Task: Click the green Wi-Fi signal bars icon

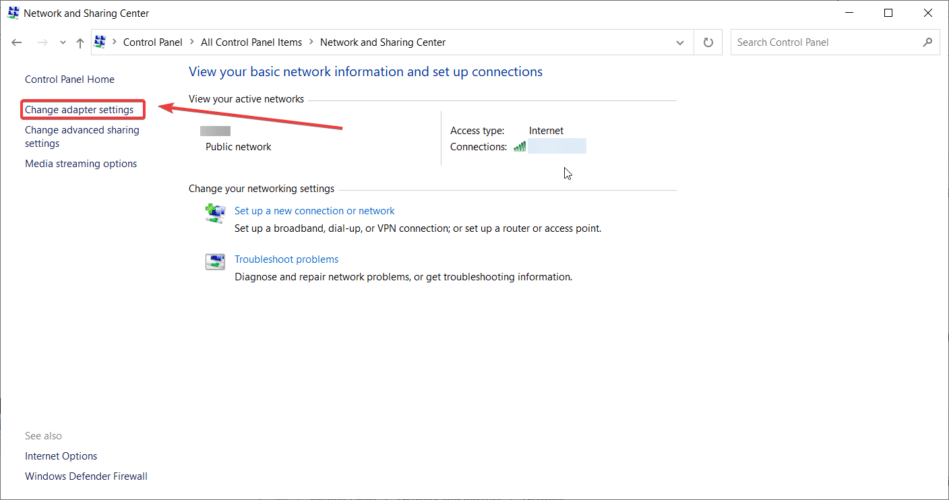Action: (519, 146)
